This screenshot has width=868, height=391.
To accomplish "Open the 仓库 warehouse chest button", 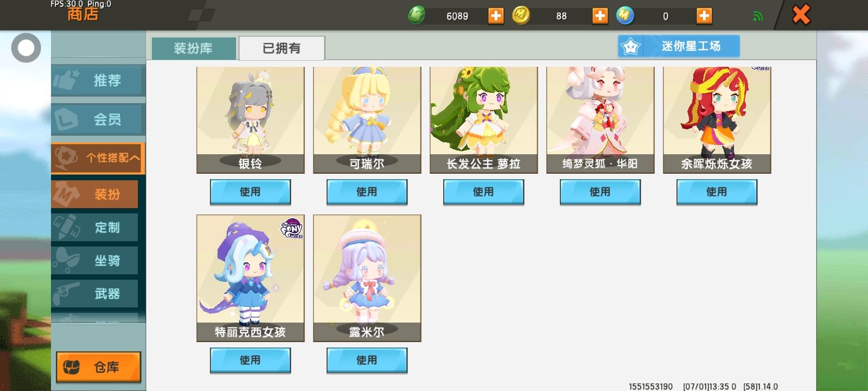I will (99, 367).
